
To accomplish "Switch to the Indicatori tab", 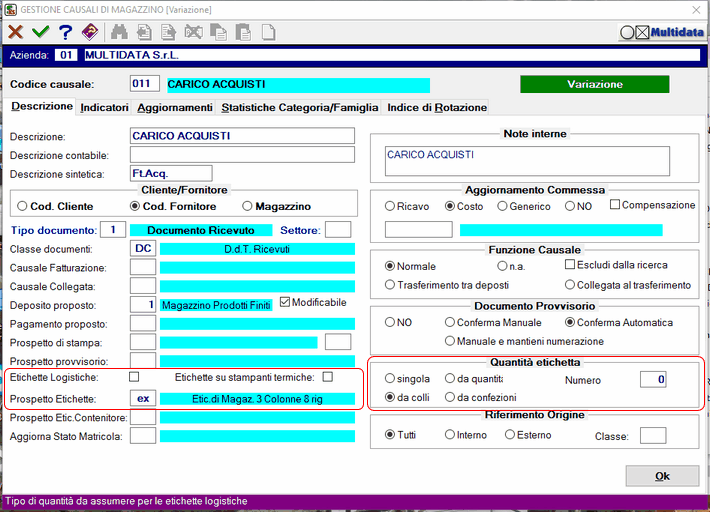I will (104, 108).
